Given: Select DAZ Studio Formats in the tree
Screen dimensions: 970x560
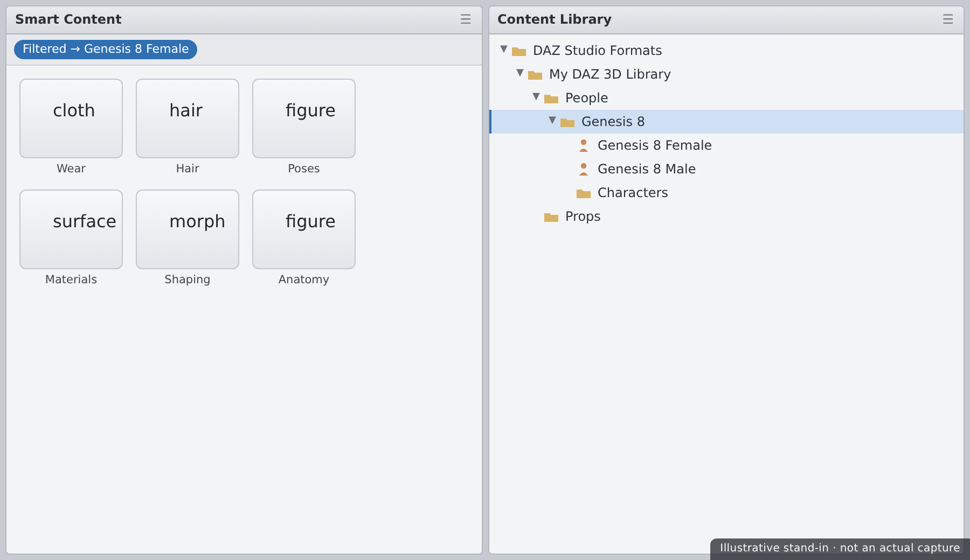Looking at the screenshot, I should click(x=597, y=51).
